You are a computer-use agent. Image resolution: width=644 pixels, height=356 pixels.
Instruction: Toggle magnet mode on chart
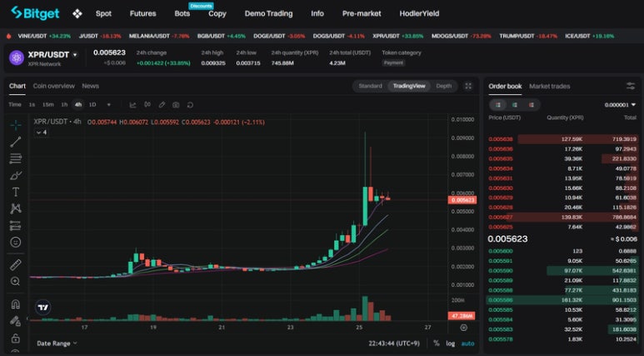tap(16, 304)
